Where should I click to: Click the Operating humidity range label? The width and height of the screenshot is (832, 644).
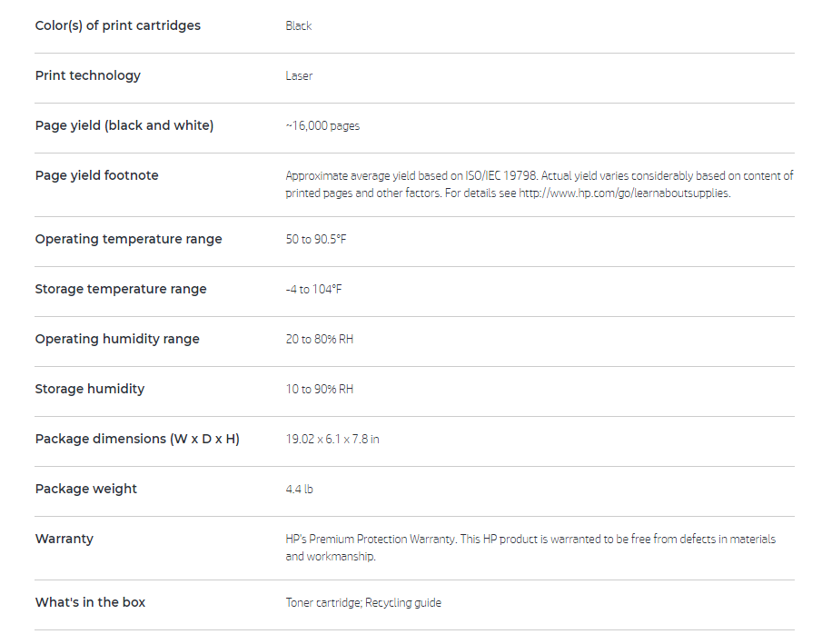117,339
